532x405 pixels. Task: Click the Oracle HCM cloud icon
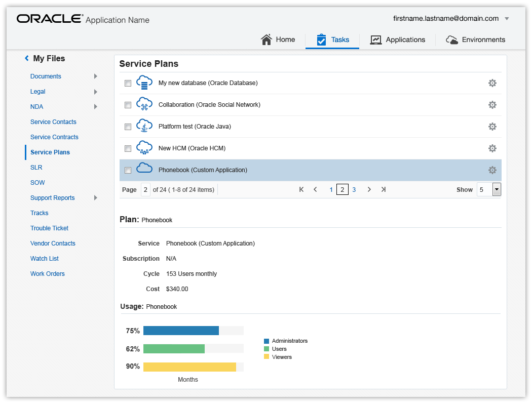point(144,147)
